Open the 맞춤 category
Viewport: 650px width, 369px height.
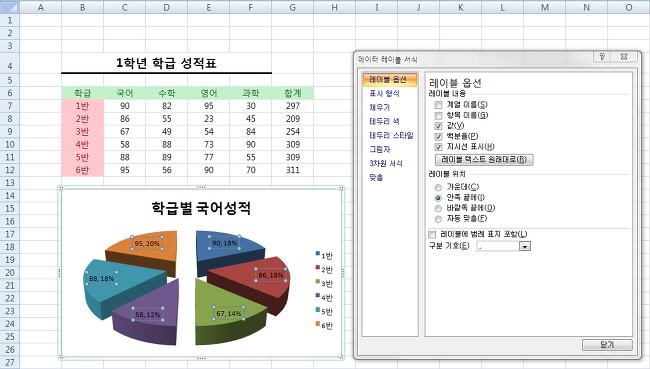tap(376, 177)
